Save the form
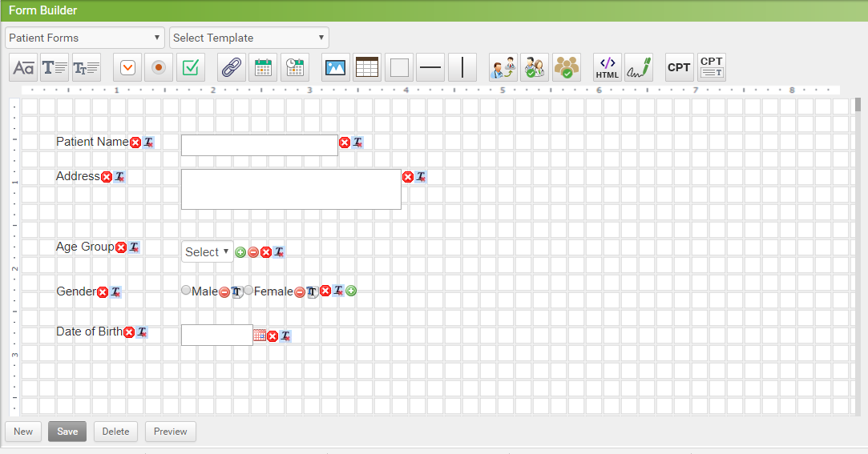Viewport: 868px width, 454px height. [x=67, y=432]
